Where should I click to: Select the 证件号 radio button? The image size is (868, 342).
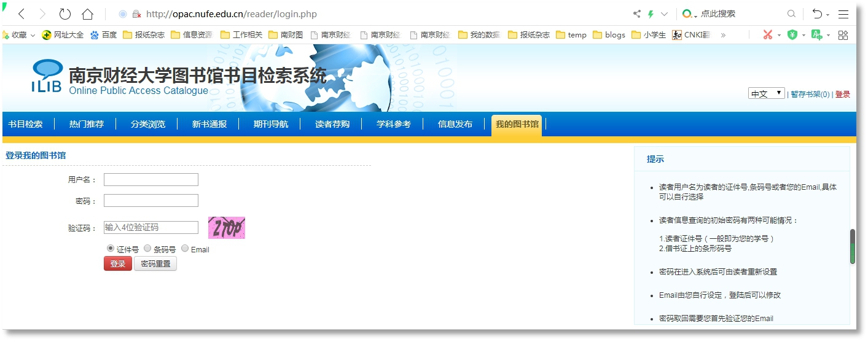click(111, 249)
